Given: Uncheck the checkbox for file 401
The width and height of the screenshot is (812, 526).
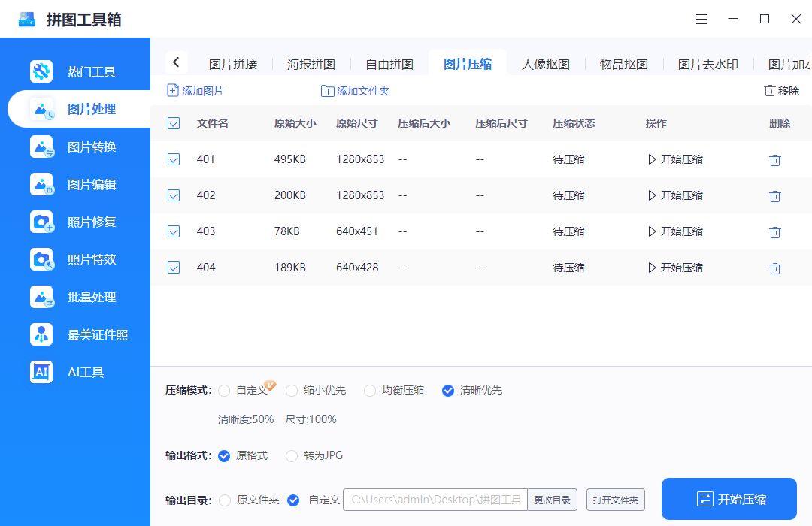Looking at the screenshot, I should [174, 159].
